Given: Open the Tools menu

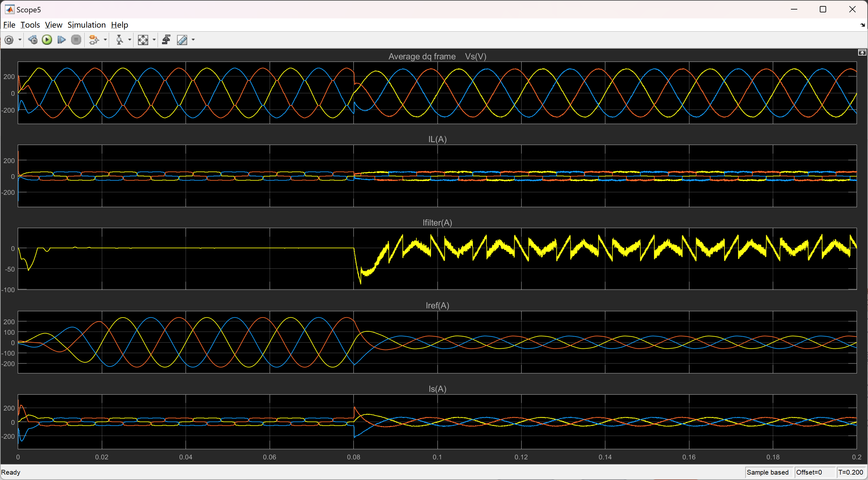Looking at the screenshot, I should point(30,25).
